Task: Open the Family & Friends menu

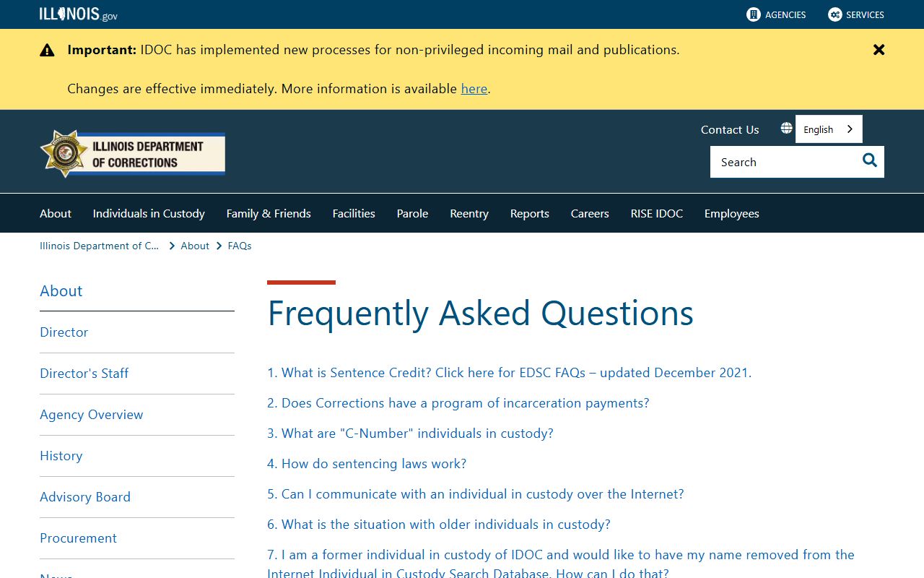Action: 269,213
